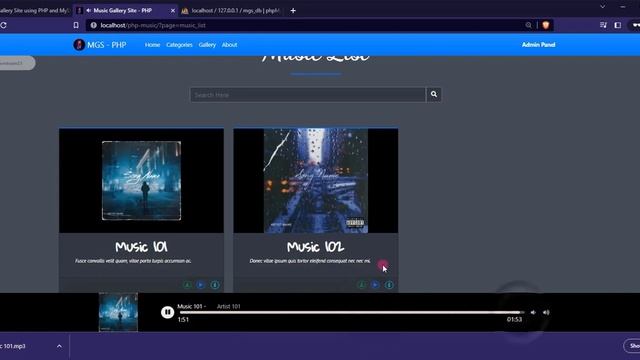This screenshot has width=640, height=360.
Task: Click the 01:53 total duration text
Action: click(x=514, y=320)
